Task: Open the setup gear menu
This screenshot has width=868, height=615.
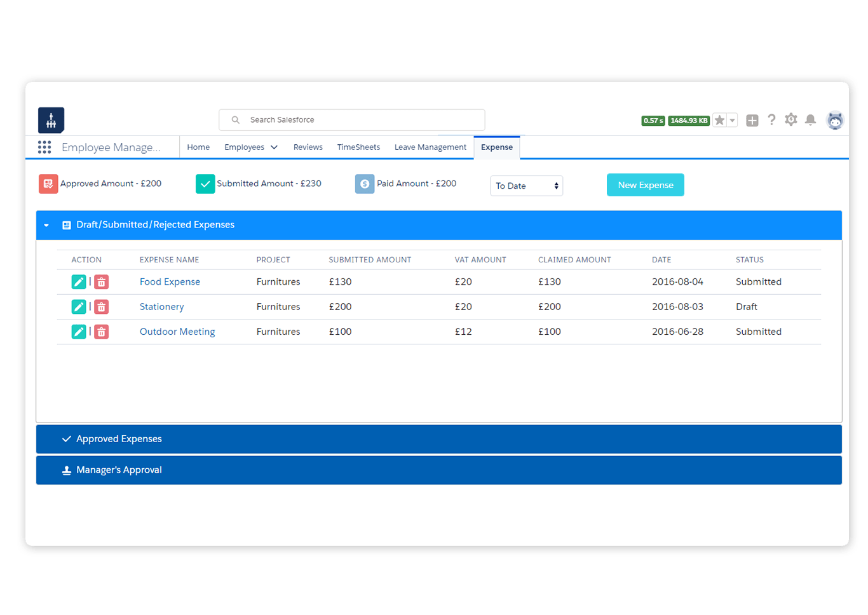Action: (x=790, y=120)
